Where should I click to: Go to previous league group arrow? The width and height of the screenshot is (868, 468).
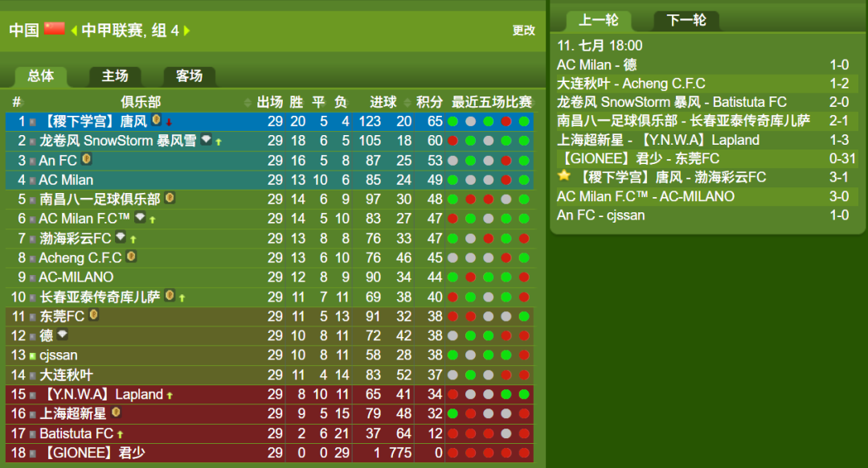[74, 31]
